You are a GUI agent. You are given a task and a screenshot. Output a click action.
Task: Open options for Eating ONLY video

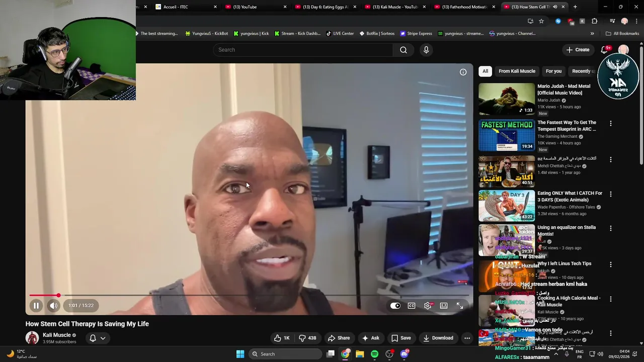click(611, 194)
